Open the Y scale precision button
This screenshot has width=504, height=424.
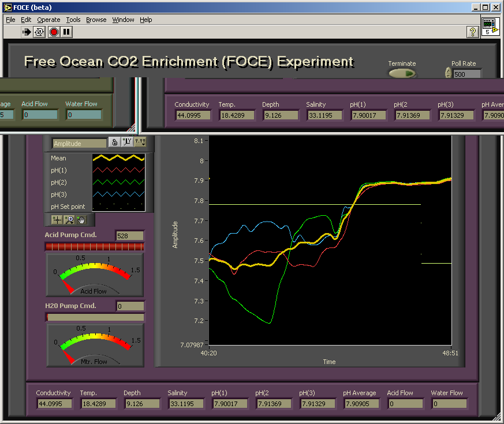[140, 142]
